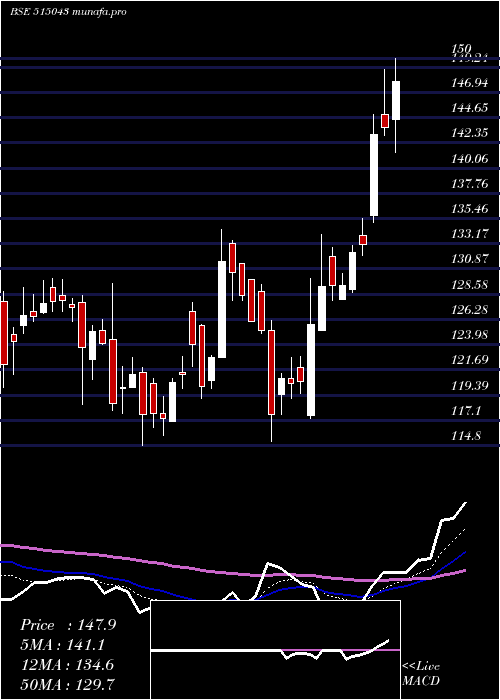This screenshot has width=500, height=700.
Task: Select the 119.39 price axis label
Action: [470, 385]
